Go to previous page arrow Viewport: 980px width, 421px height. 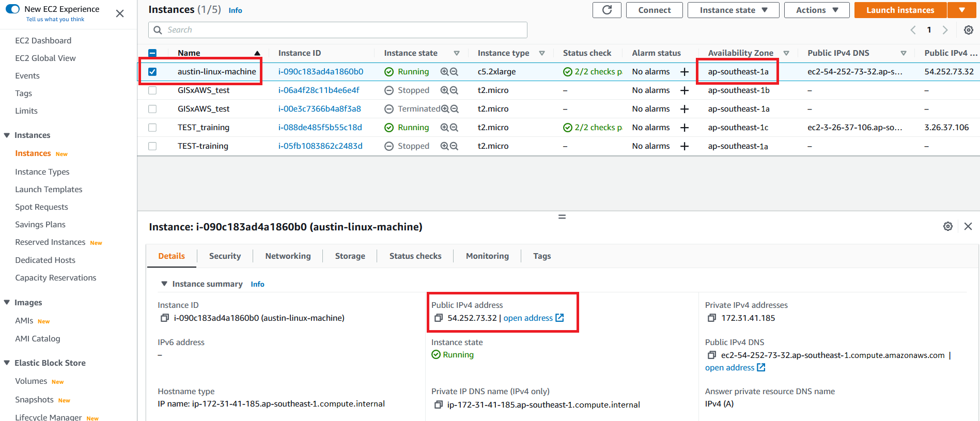[913, 30]
